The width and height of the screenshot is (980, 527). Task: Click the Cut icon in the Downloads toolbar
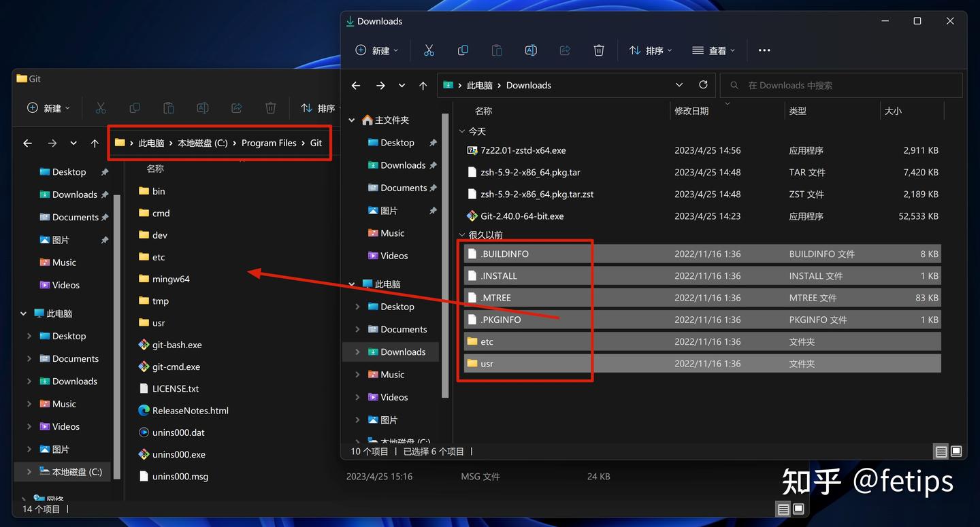click(x=429, y=50)
